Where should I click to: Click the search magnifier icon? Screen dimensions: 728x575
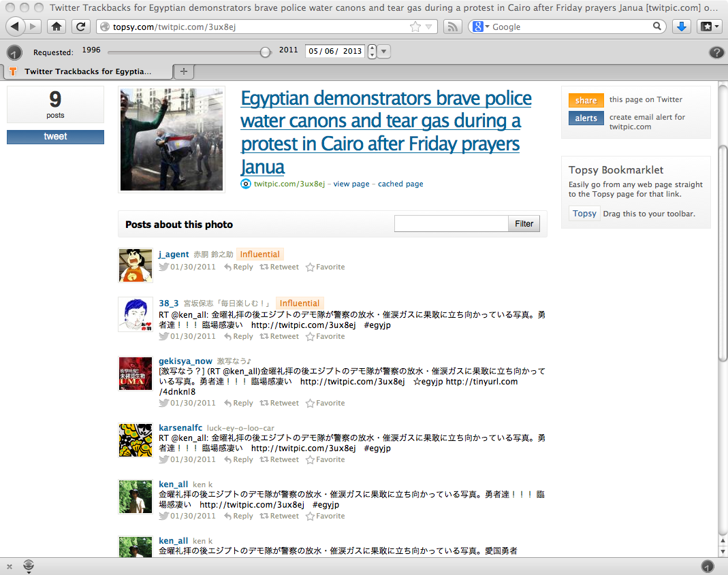[657, 27]
